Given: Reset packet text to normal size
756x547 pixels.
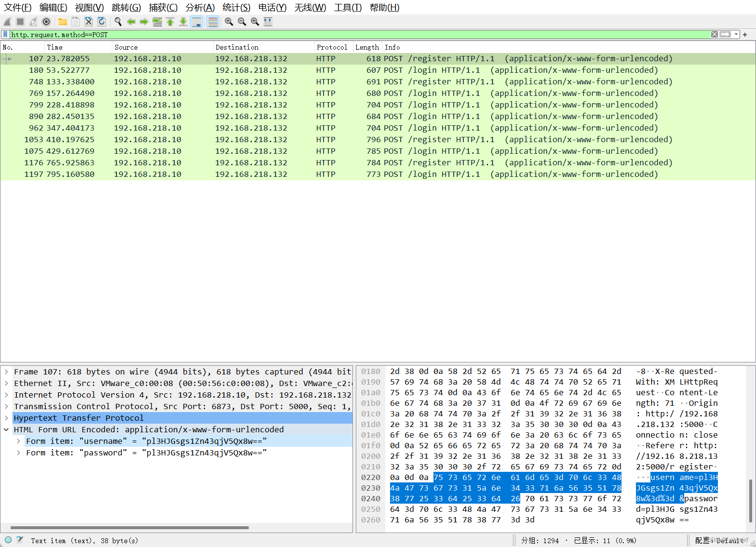Looking at the screenshot, I should click(255, 22).
